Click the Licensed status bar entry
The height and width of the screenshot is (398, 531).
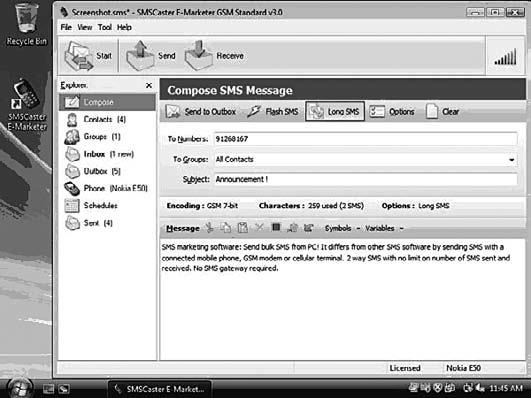click(405, 368)
